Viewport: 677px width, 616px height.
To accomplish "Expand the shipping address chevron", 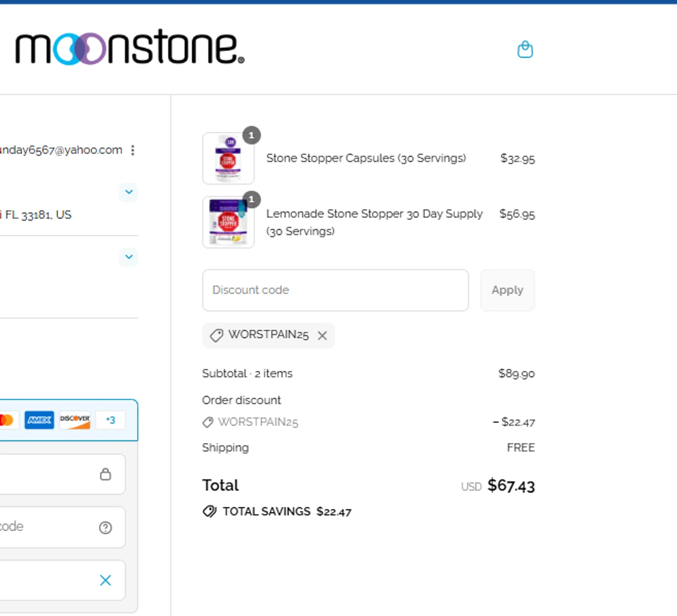I will pos(129,192).
